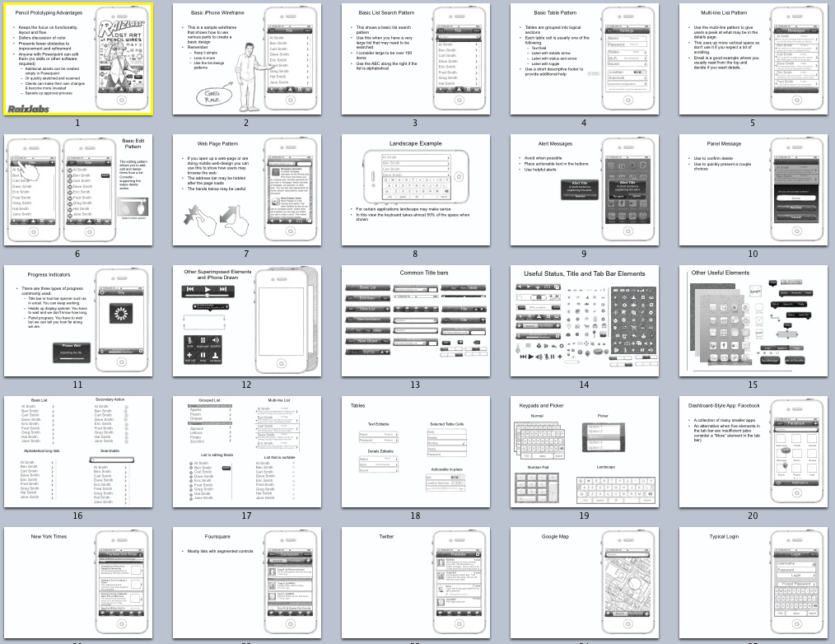Select the New York Times slide

78,583
